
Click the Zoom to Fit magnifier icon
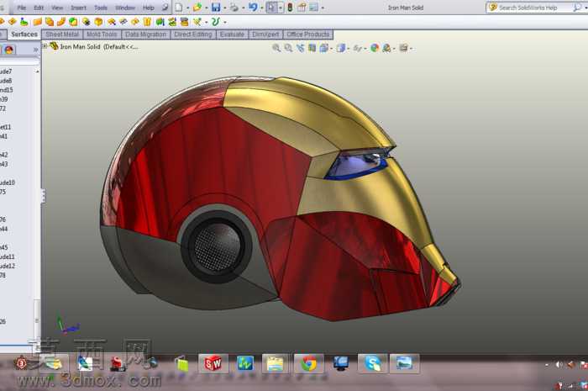click(276, 48)
